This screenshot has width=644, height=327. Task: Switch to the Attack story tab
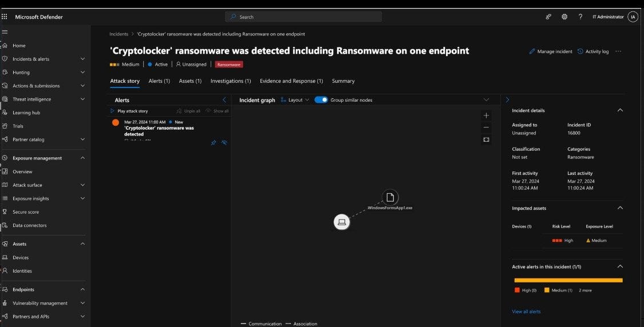point(125,81)
